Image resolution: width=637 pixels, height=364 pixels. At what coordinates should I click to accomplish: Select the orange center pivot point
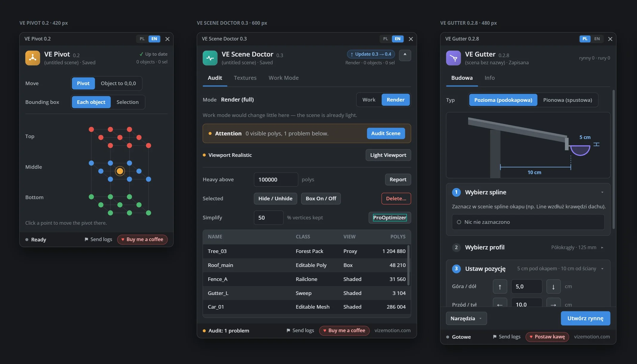pyautogui.click(x=120, y=171)
